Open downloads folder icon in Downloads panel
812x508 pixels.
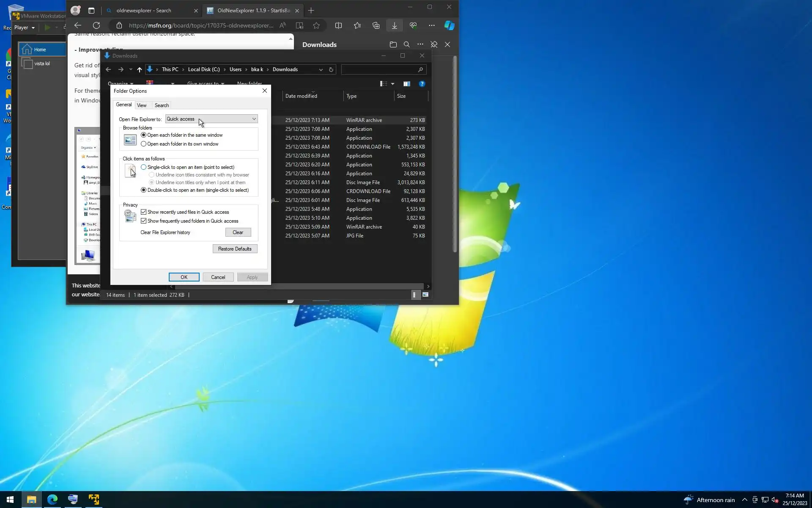pos(393,44)
